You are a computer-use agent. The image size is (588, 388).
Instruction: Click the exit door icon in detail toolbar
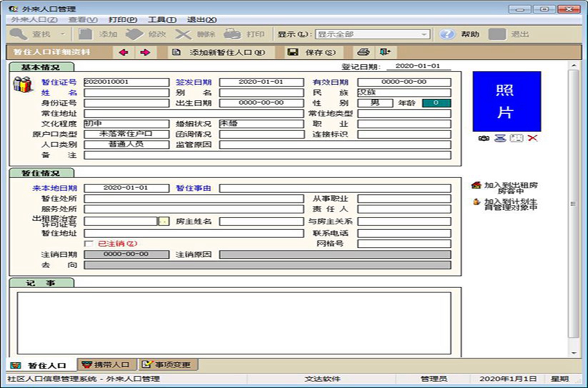pos(385,52)
